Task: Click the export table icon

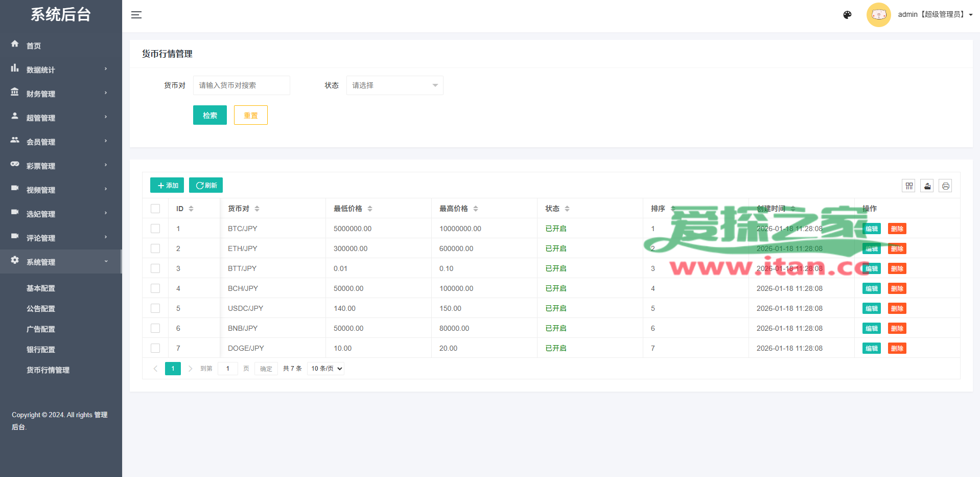Action: [x=927, y=186]
